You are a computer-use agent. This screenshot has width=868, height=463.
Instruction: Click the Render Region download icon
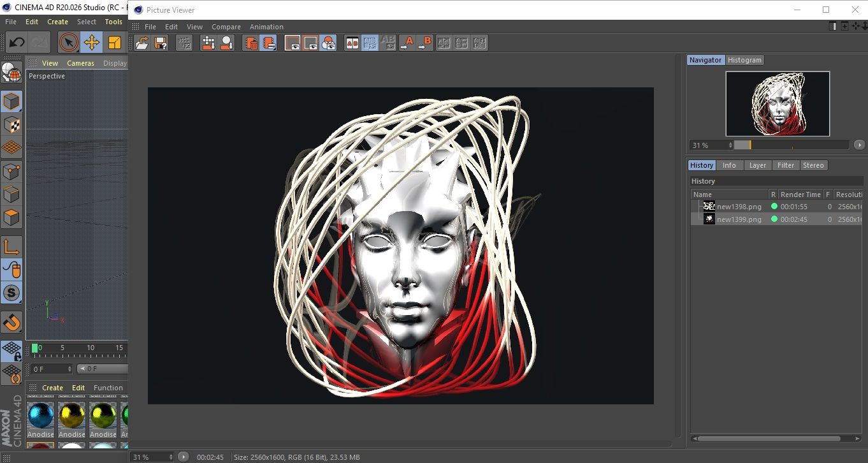click(x=208, y=43)
